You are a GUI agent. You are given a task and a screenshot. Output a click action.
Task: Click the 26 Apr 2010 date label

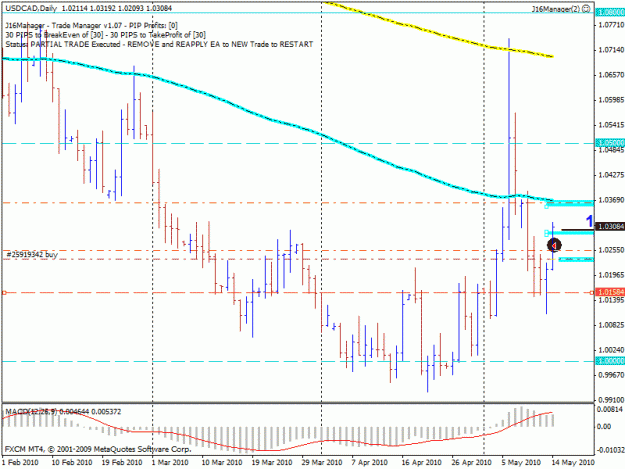click(472, 463)
